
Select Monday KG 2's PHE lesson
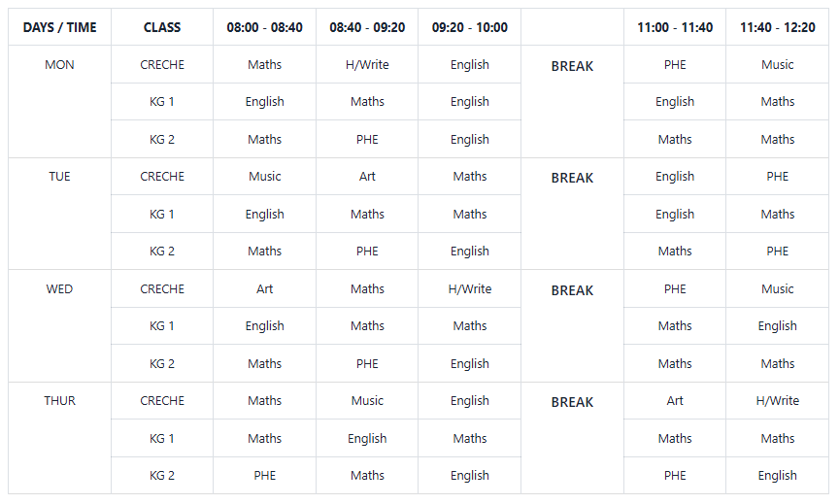[367, 140]
